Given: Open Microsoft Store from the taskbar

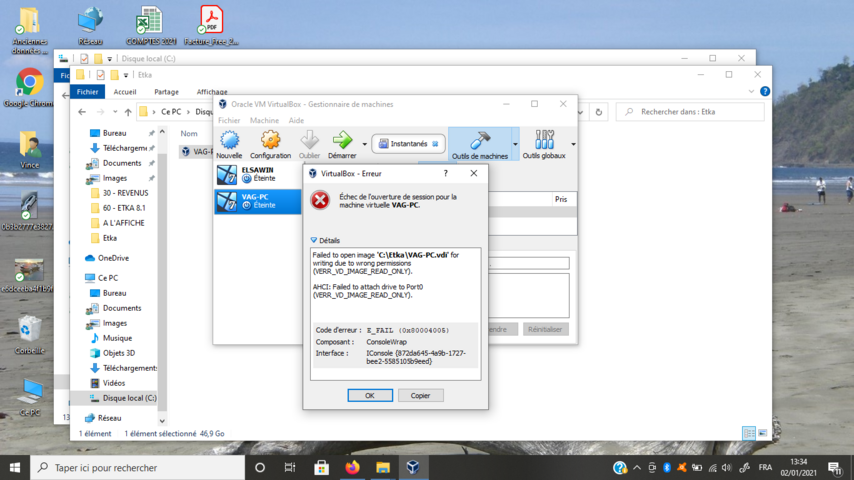Looking at the screenshot, I should click(321, 467).
